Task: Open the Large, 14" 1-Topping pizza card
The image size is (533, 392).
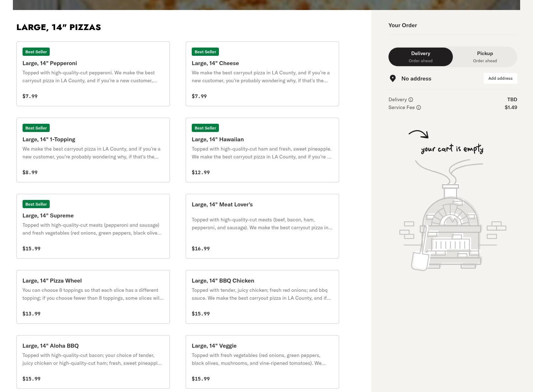Action: 93,150
